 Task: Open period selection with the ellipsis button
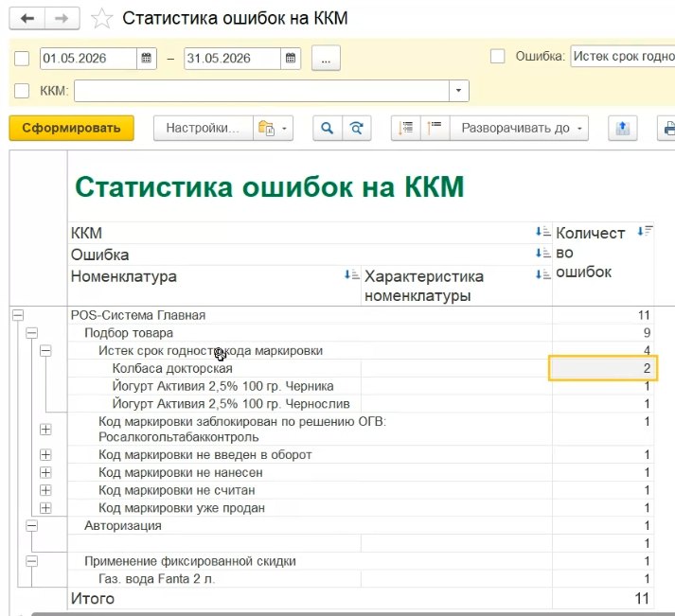(326, 58)
